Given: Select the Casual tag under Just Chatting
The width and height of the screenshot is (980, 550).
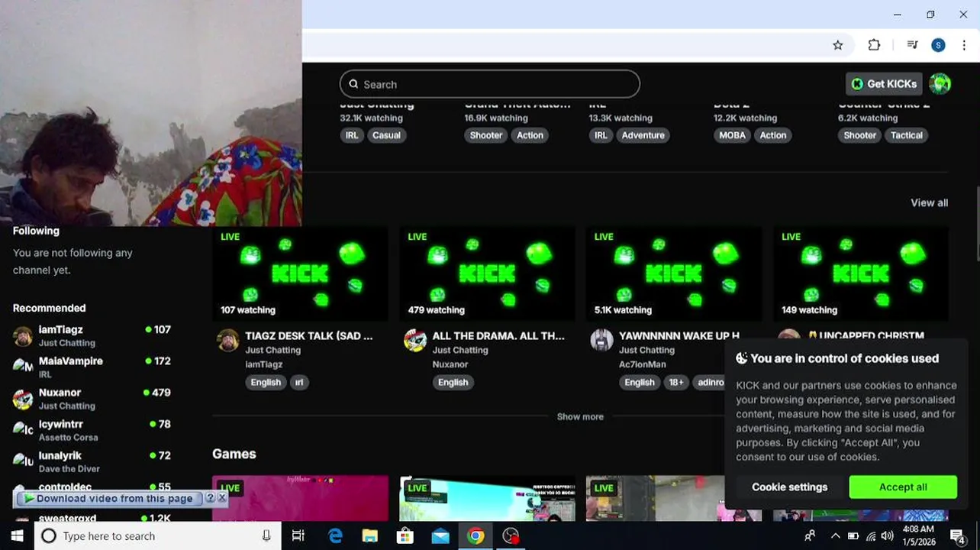Looking at the screenshot, I should pos(386,135).
